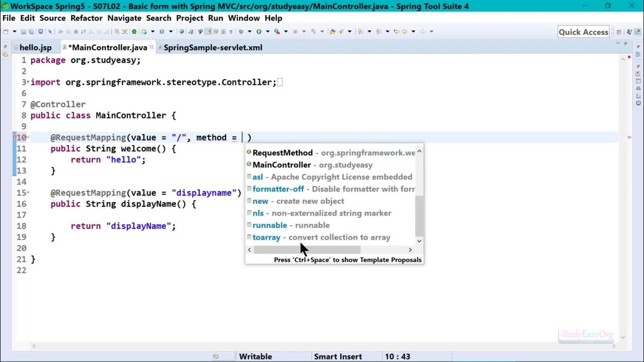Toggle Block Selection mode icon

pyautogui.click(x=223, y=32)
